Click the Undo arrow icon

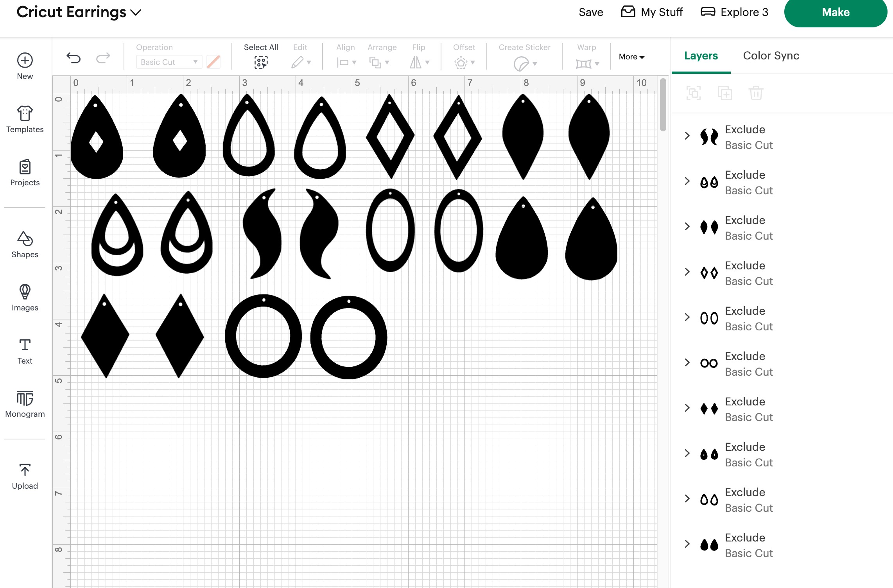74,58
